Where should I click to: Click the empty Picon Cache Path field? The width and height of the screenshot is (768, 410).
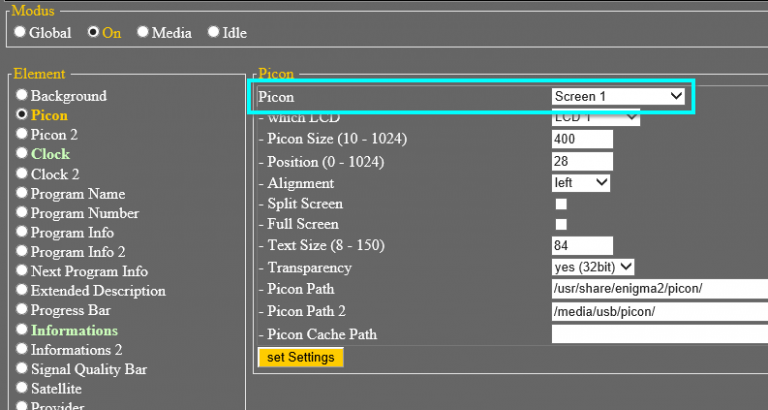pos(658,334)
